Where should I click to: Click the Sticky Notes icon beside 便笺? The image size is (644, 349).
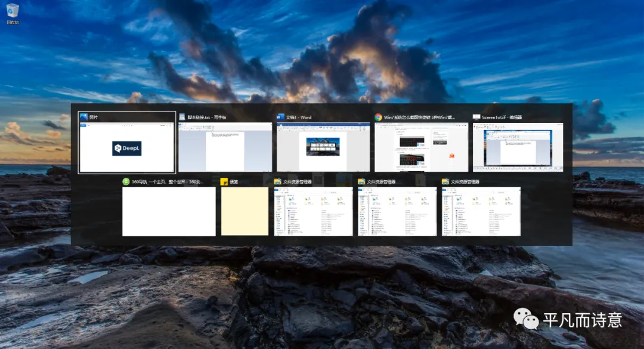click(x=224, y=182)
